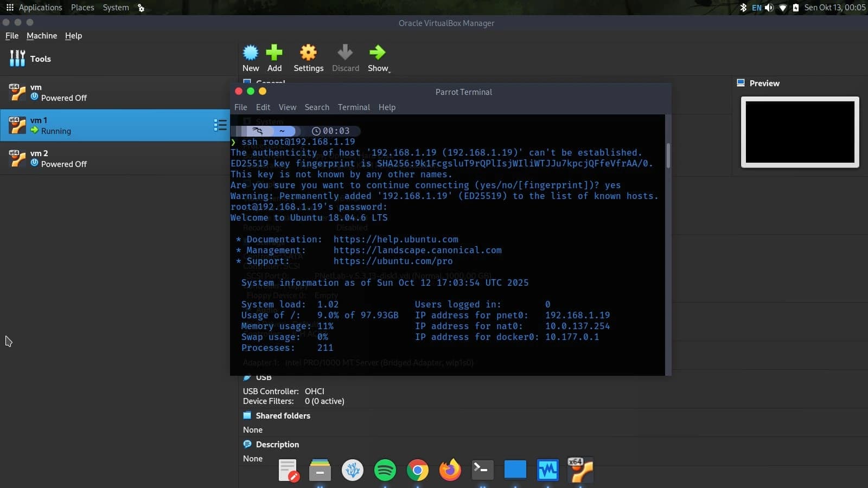Expand the USB section
Image resolution: width=868 pixels, height=488 pixels.
click(264, 377)
